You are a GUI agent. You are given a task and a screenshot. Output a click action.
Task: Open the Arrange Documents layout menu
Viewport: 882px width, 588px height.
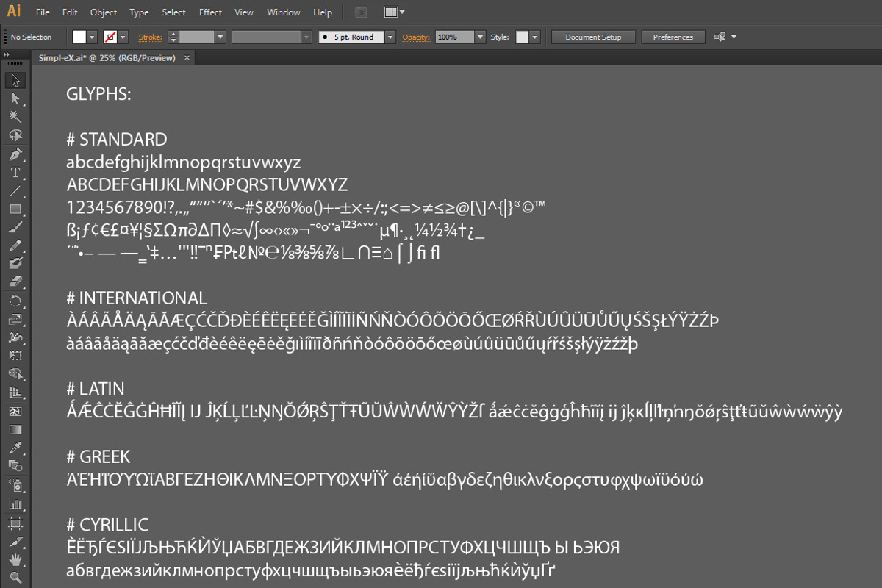pos(395,12)
